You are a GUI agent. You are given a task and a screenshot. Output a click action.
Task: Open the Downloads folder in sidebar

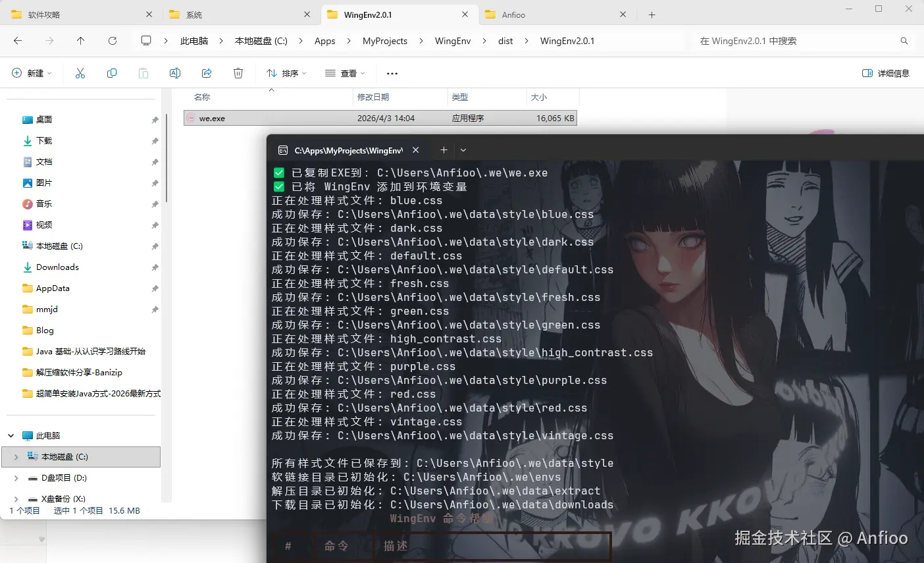pyautogui.click(x=57, y=267)
